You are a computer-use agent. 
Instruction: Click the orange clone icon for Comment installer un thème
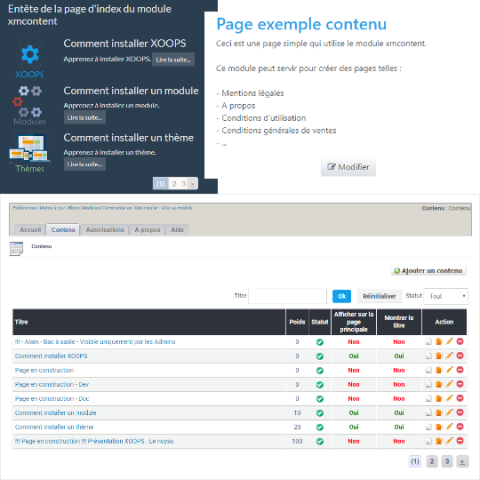[x=439, y=427]
